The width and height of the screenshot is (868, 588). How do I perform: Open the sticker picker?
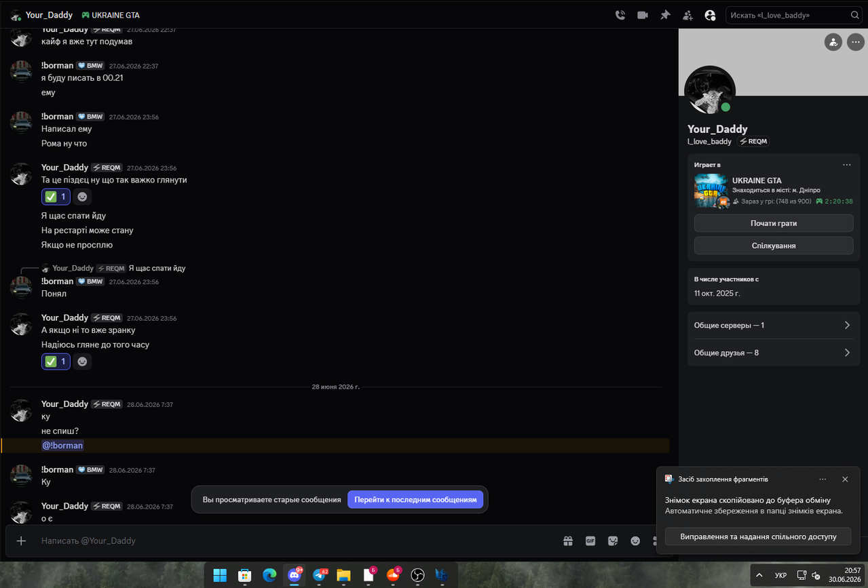(613, 541)
